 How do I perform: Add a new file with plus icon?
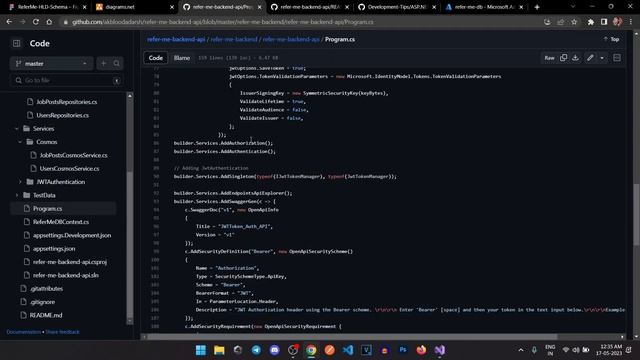pos(104,64)
